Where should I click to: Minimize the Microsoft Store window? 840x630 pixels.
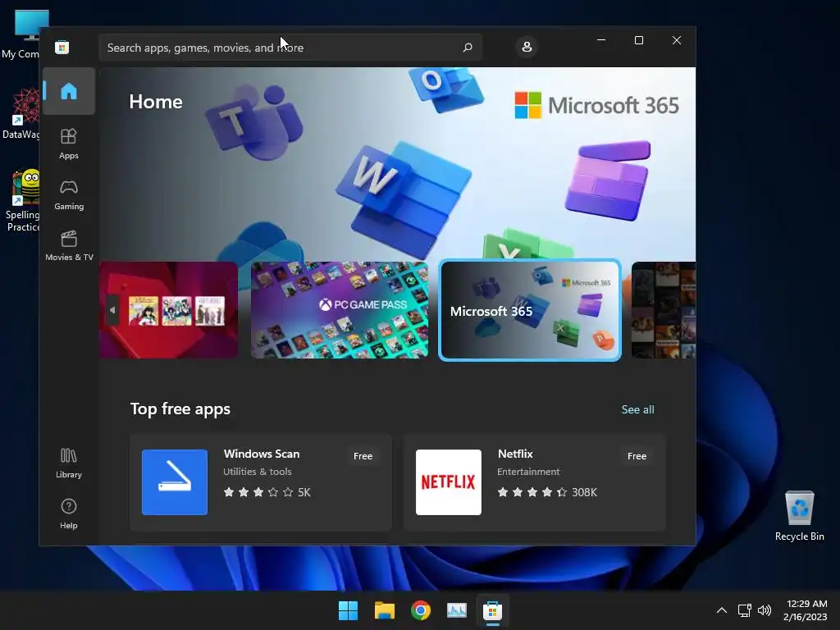pos(601,40)
